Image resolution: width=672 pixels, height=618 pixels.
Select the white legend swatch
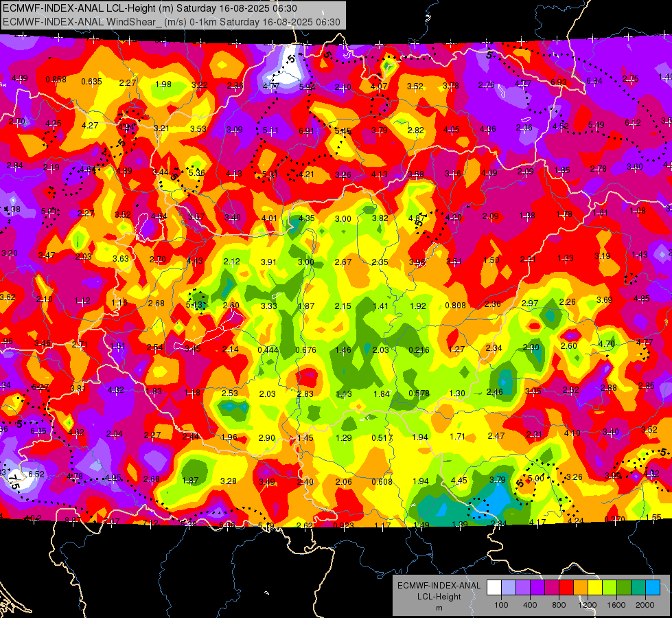tap(494, 587)
